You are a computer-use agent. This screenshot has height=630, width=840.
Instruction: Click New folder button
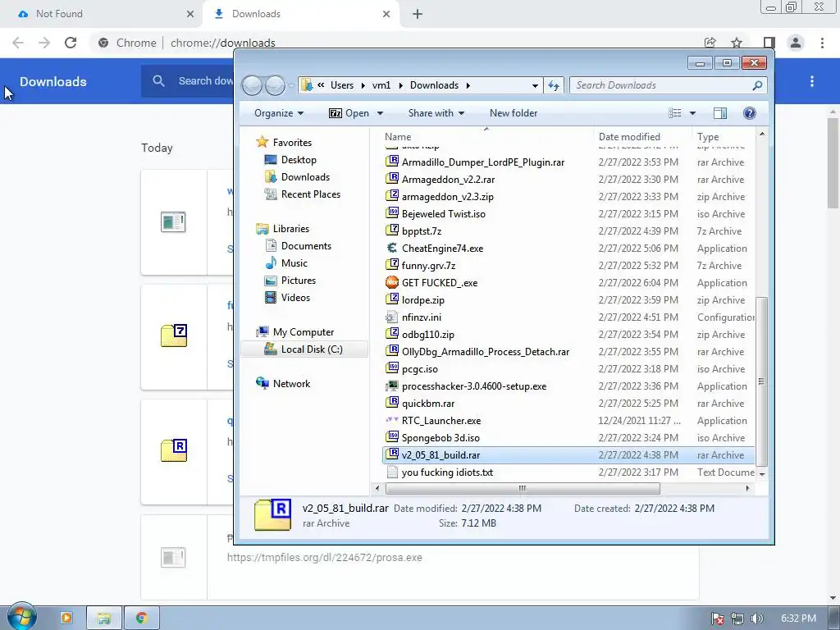(514, 113)
